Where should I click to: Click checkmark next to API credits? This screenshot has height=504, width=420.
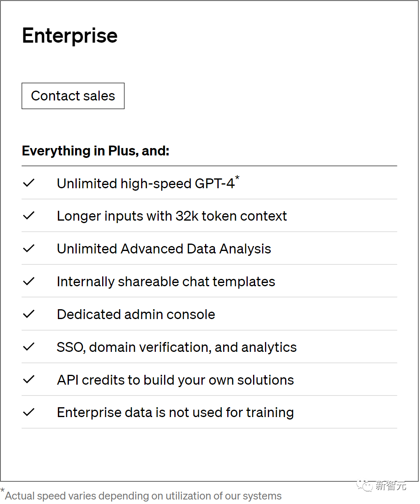(x=29, y=380)
